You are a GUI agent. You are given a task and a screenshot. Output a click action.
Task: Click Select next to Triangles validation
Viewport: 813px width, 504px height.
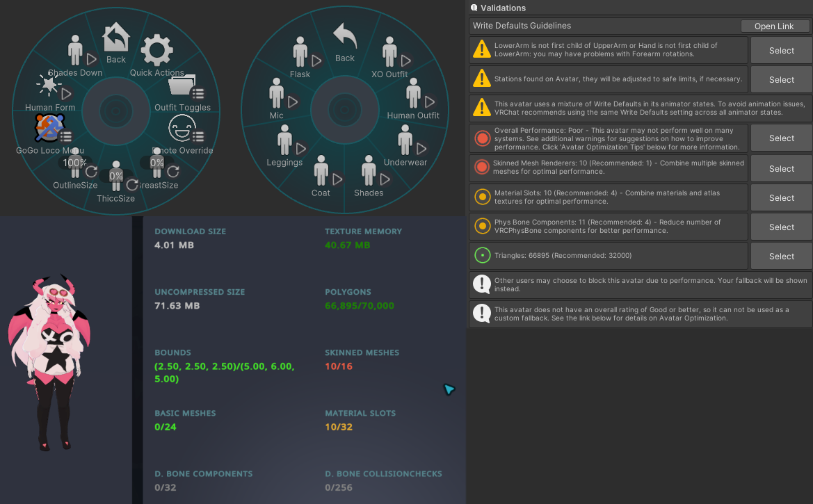pyautogui.click(x=782, y=256)
